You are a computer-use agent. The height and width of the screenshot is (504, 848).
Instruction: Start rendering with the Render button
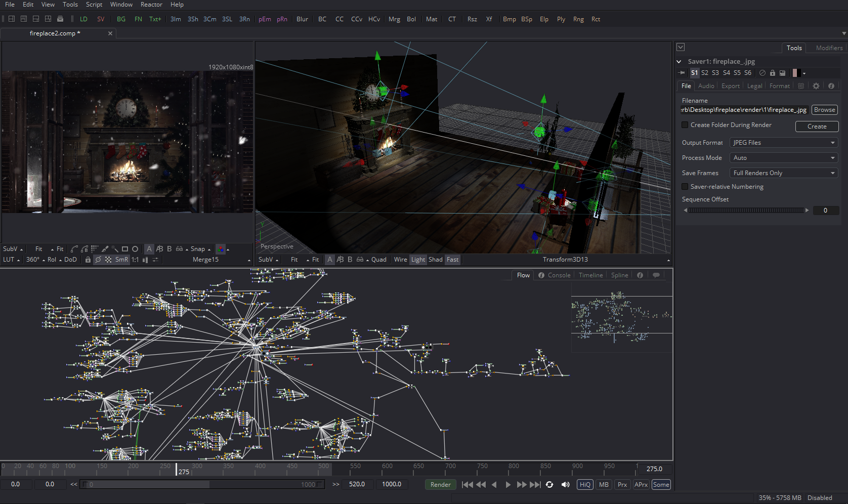(440, 484)
